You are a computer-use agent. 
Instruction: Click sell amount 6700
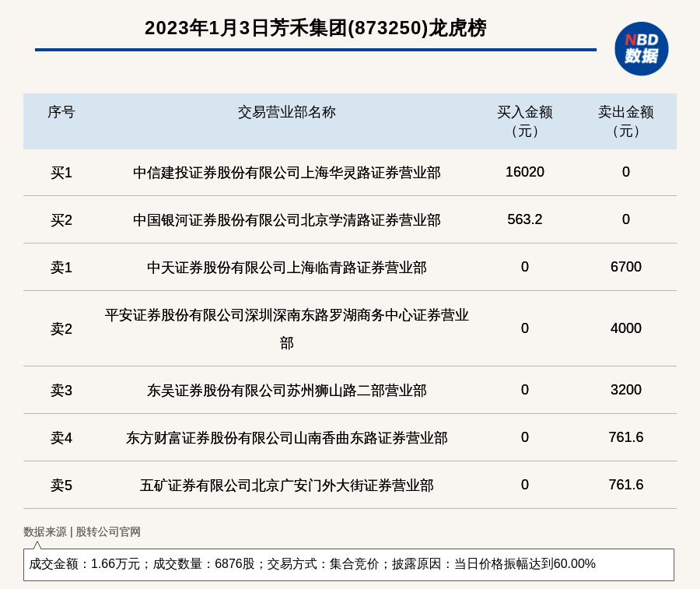coord(626,267)
